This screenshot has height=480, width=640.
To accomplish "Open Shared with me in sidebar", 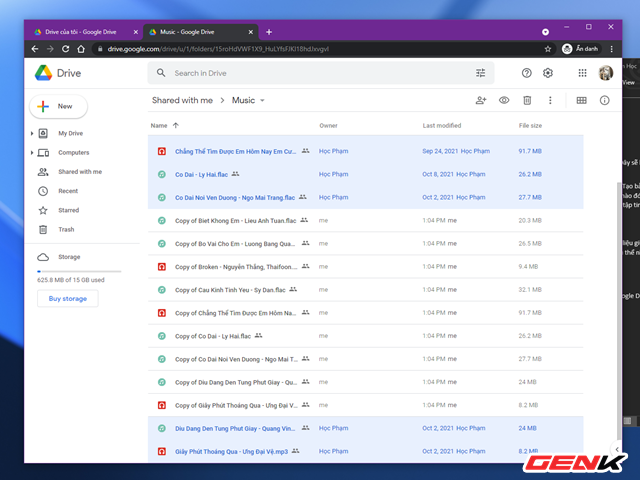I will pos(80,172).
